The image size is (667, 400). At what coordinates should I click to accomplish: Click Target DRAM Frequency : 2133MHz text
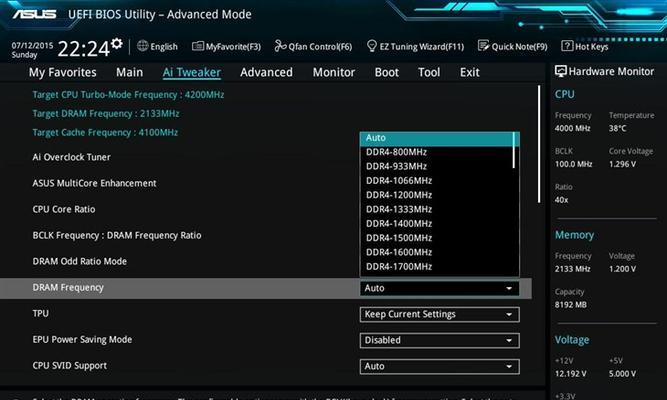tap(106, 114)
